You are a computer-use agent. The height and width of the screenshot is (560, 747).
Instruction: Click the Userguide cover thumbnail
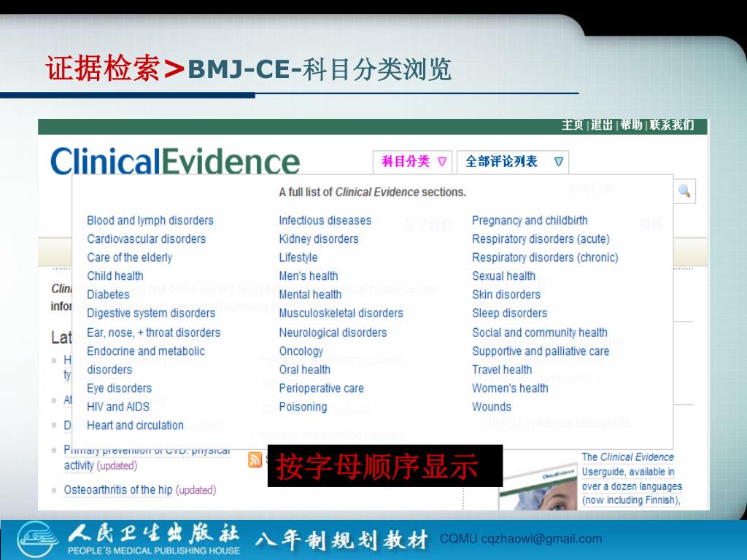click(538, 486)
